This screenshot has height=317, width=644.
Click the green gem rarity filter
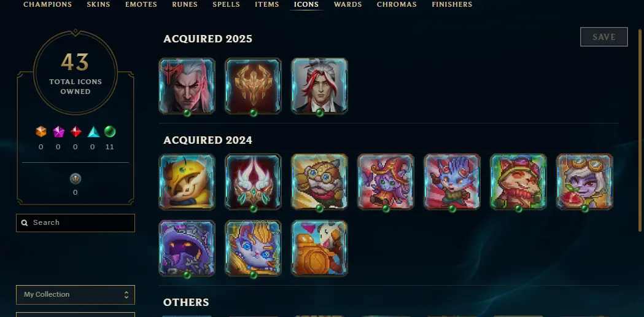(110, 131)
